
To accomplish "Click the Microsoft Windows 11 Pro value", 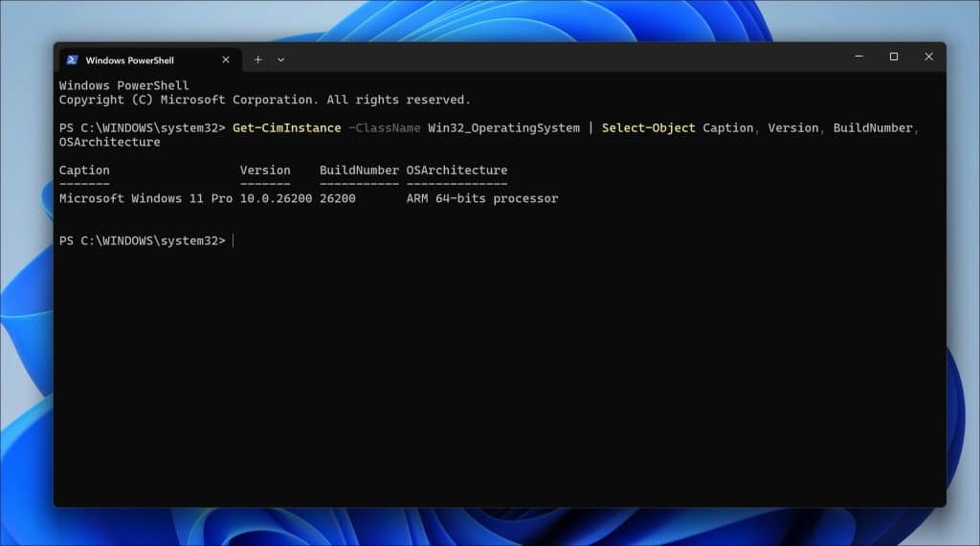I will [145, 199].
